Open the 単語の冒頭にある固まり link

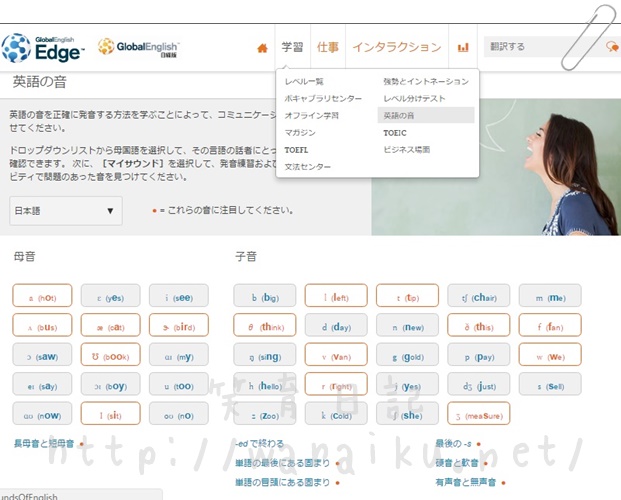282,482
